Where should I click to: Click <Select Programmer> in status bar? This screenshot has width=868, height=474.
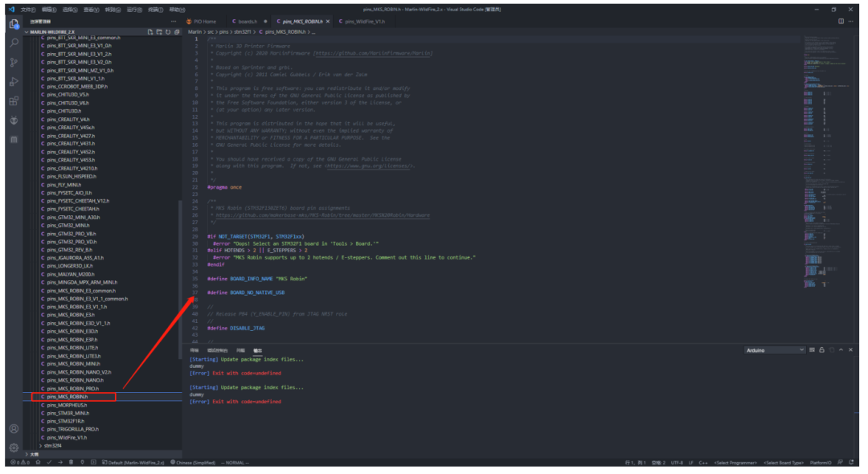(x=735, y=463)
